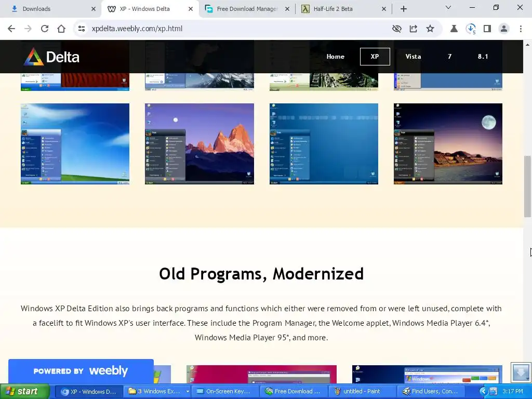Switch to Free Download Manager taskbar button
The width and height of the screenshot is (532, 399).
tap(293, 392)
